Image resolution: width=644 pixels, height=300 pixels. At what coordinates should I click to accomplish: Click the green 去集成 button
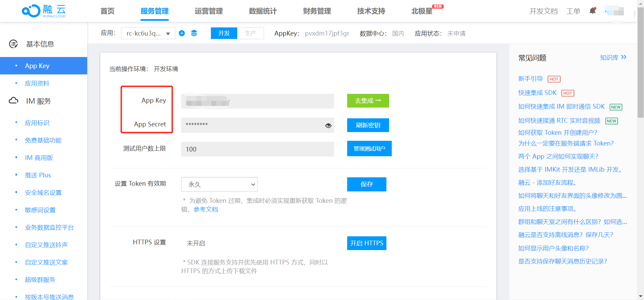[368, 101]
